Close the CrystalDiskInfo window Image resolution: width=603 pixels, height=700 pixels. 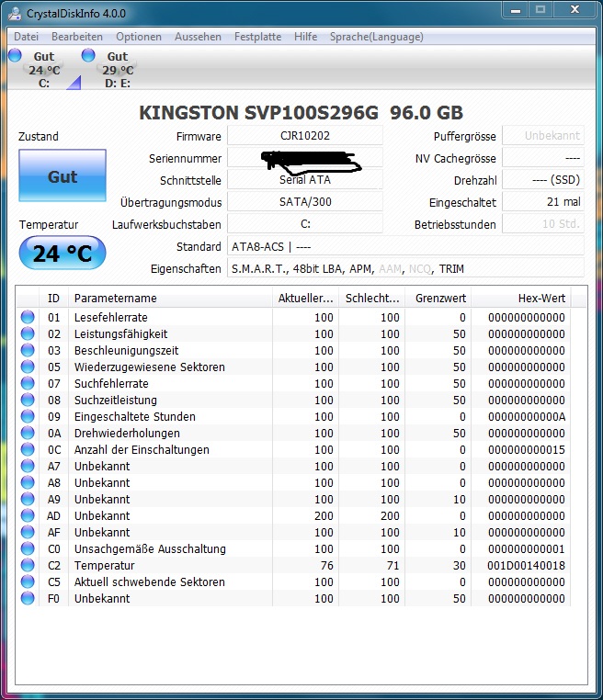[575, 10]
